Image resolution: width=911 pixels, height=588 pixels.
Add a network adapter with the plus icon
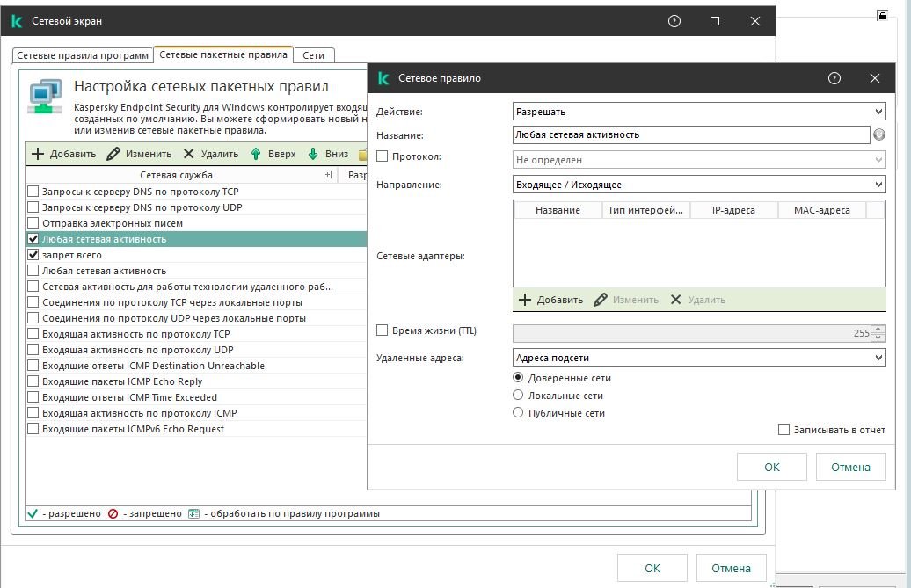point(525,300)
